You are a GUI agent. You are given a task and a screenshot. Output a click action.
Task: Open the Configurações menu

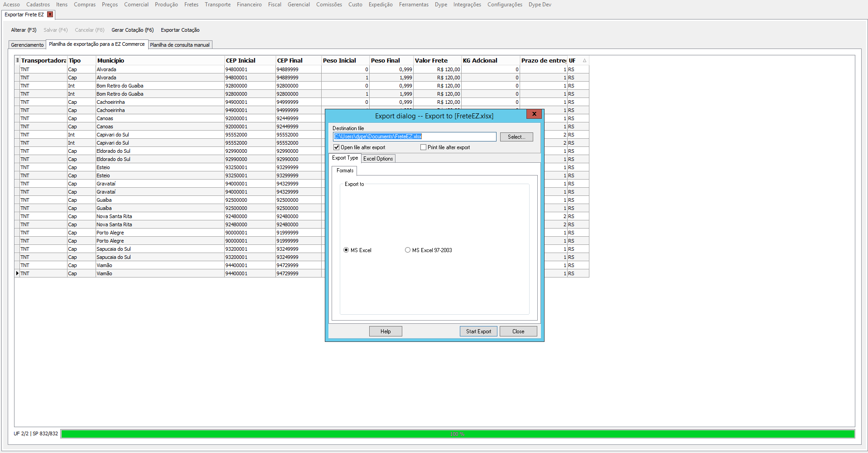click(505, 5)
